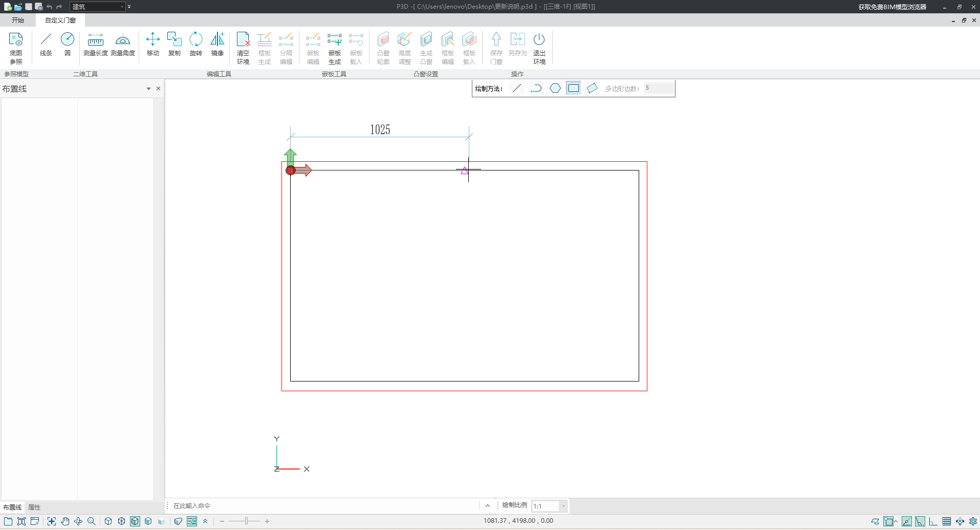
Task: Click 清空环境 to clear the environment
Action: click(243, 48)
